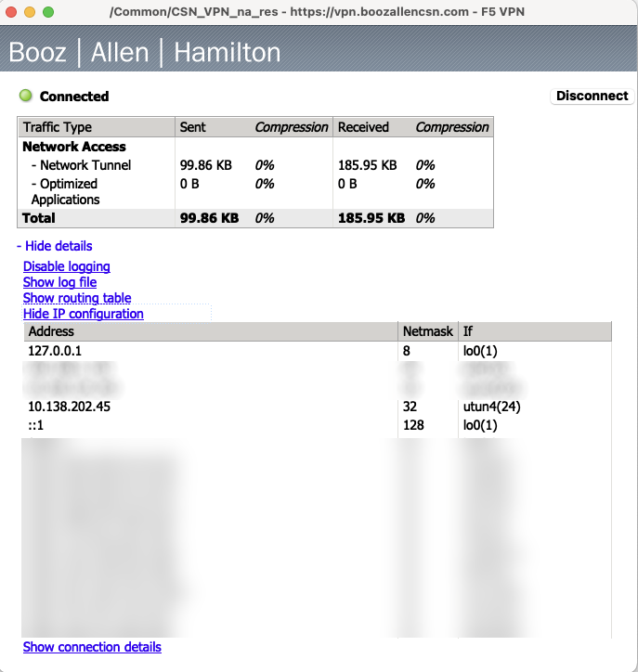Click the Booz Allen Hamilton banner logo

click(145, 52)
